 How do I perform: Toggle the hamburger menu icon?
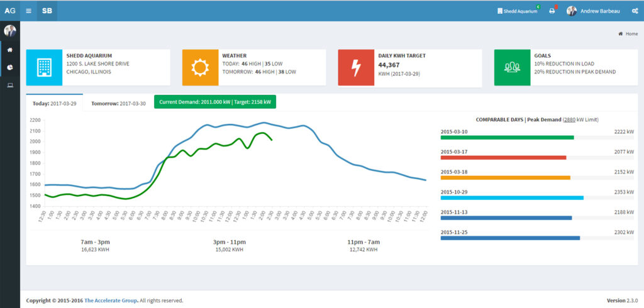click(x=28, y=11)
